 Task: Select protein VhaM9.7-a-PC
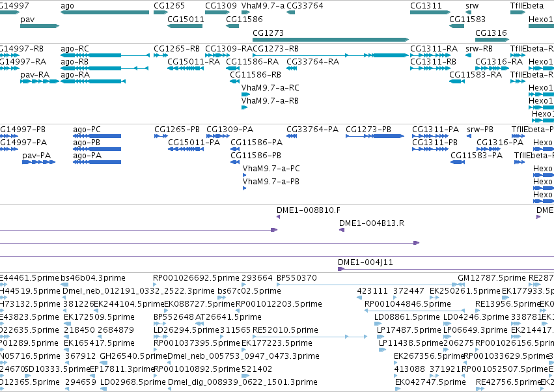271,169
